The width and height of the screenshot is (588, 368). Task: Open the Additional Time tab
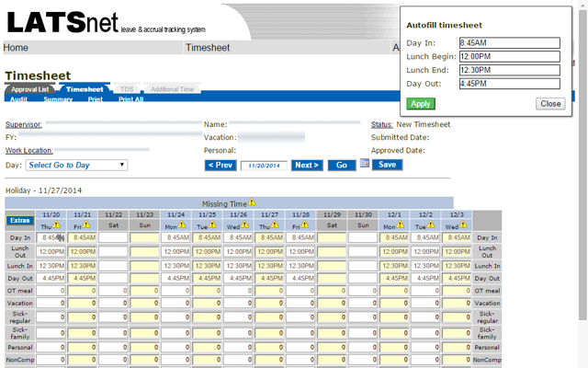[172, 89]
